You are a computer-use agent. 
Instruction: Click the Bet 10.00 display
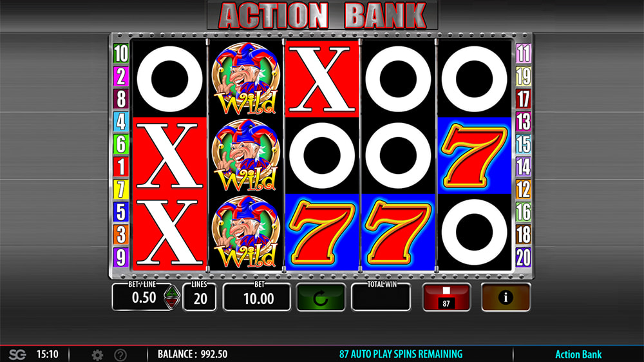[257, 297]
